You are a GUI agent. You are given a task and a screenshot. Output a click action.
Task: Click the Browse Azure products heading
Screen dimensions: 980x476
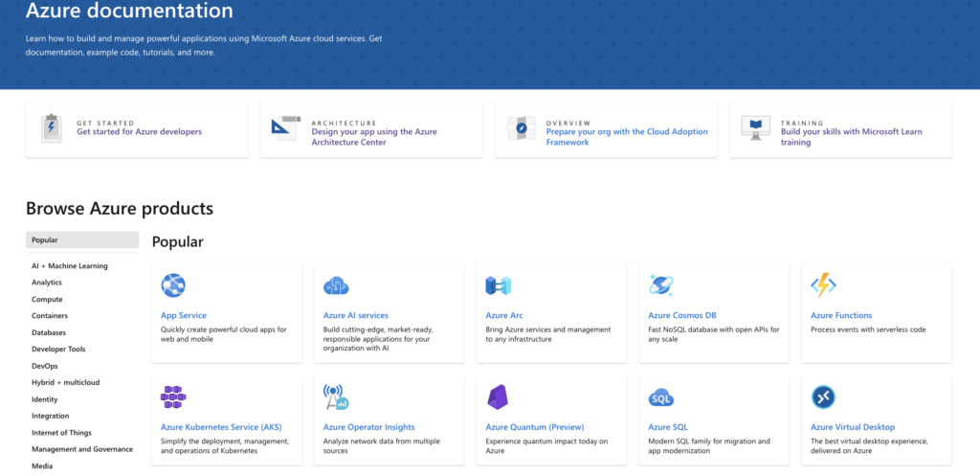[120, 208]
